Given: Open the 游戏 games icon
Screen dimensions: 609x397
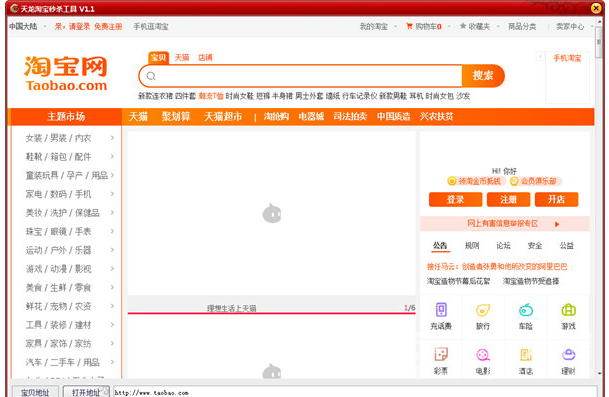Looking at the screenshot, I should 568,310.
